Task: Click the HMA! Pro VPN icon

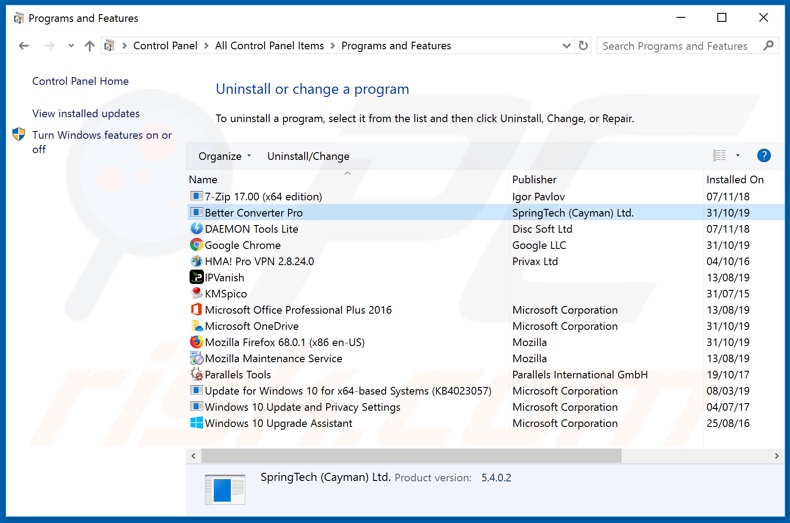Action: click(x=196, y=260)
